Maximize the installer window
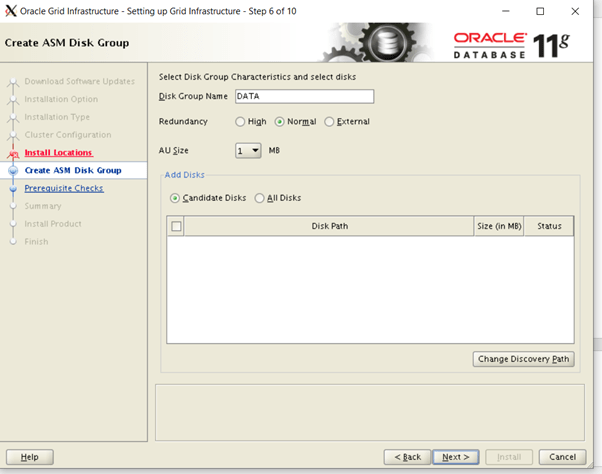 pos(540,11)
